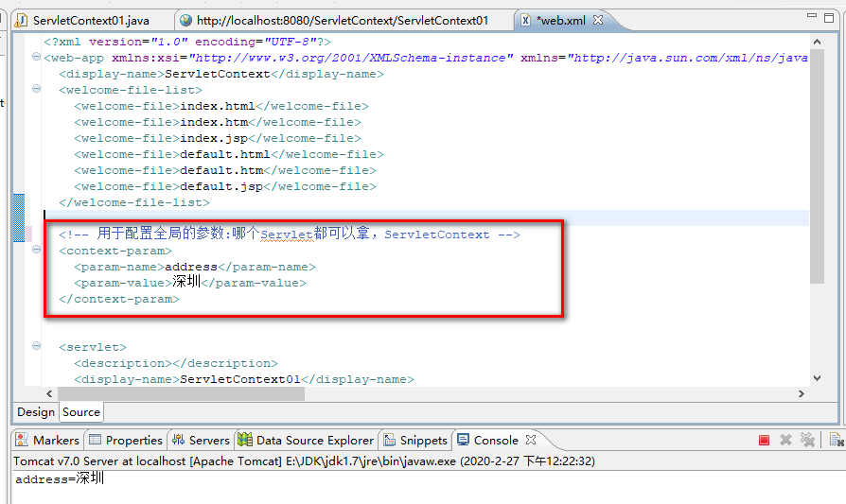The width and height of the screenshot is (846, 504).
Task: Minimize the editor area
Action: [x=812, y=16]
